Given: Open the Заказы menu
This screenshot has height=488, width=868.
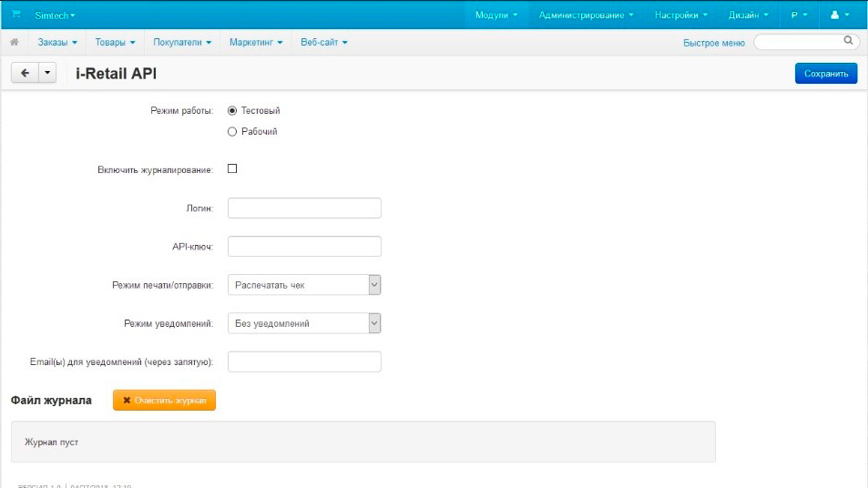Looking at the screenshot, I should (x=57, y=42).
